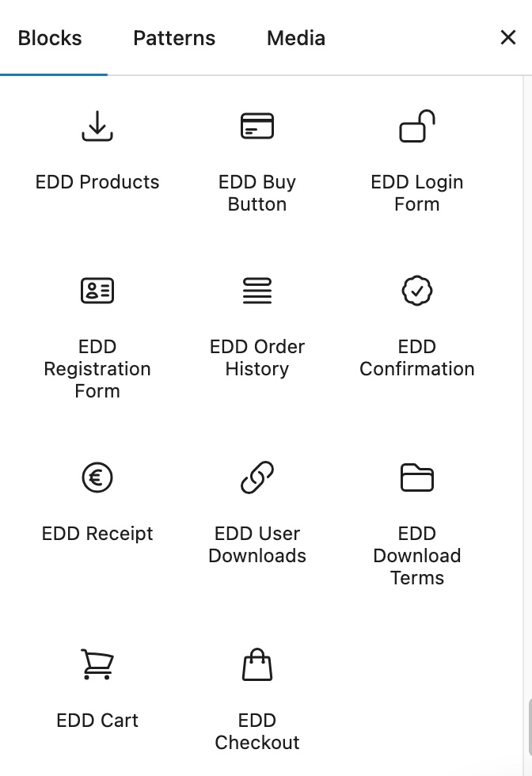This screenshot has width=532, height=776.
Task: Click the EDD Cart shopping cart icon
Action: (97, 664)
